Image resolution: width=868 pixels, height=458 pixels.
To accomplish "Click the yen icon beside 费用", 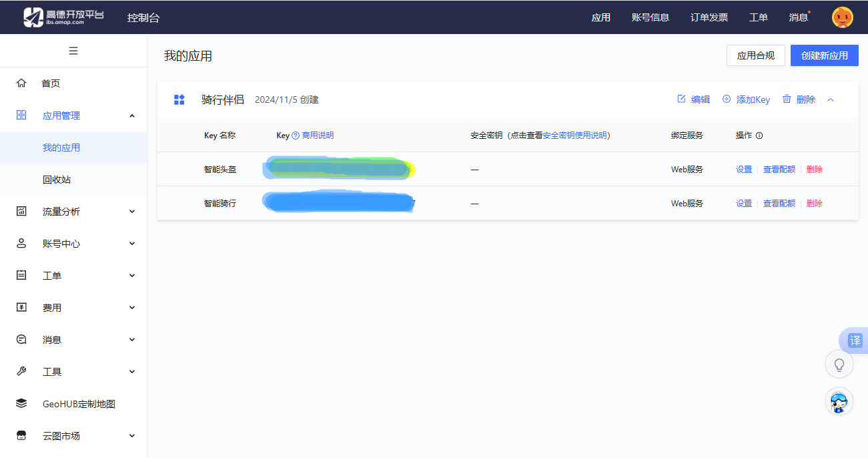I will 21,307.
